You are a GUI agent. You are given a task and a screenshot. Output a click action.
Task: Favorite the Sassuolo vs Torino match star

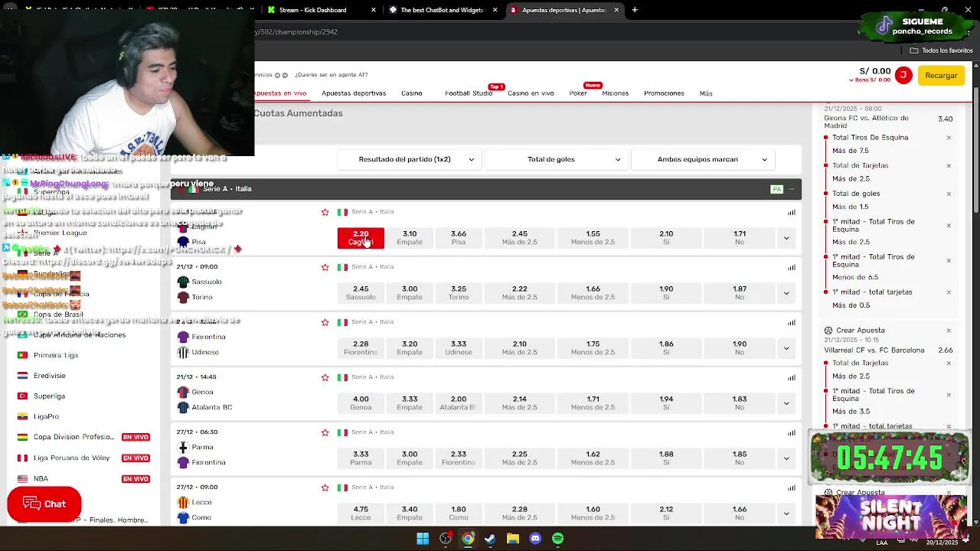(x=325, y=267)
